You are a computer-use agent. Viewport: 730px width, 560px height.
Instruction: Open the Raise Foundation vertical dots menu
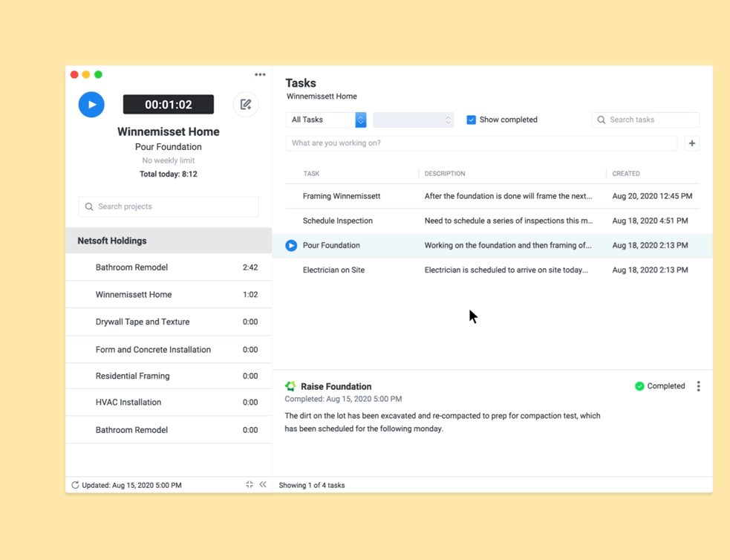(698, 386)
